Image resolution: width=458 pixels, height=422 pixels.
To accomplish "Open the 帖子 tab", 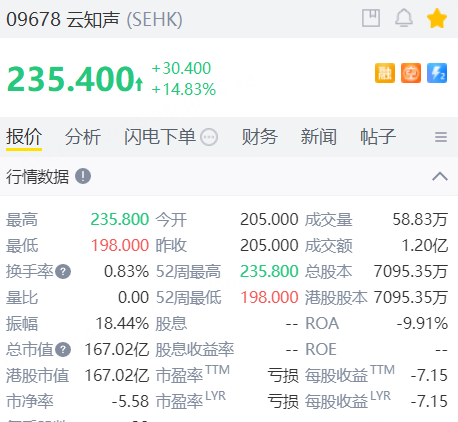I will click(378, 137).
